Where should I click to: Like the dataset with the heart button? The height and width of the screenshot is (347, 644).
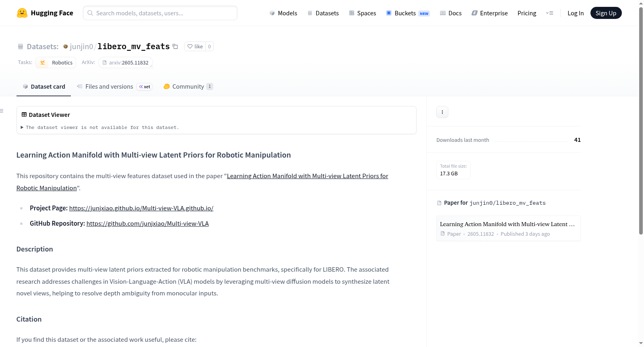[195, 46]
